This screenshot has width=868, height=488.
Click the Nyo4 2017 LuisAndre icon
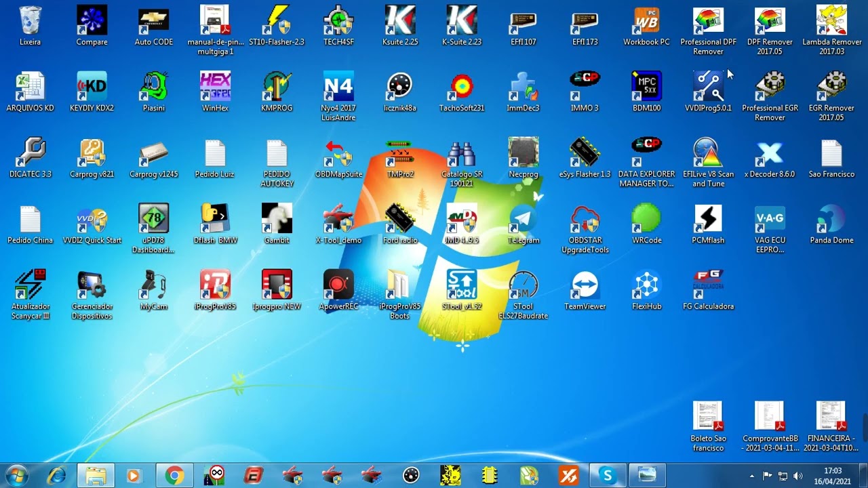pyautogui.click(x=338, y=86)
